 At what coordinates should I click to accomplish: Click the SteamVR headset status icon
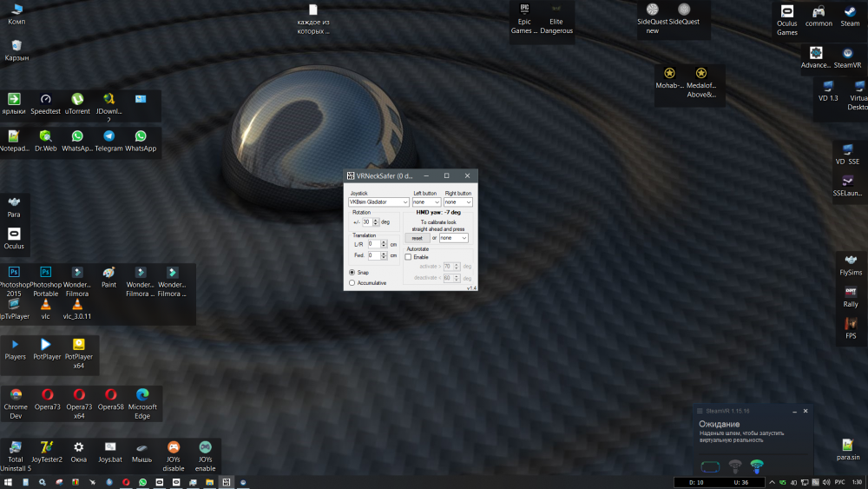[x=710, y=466]
